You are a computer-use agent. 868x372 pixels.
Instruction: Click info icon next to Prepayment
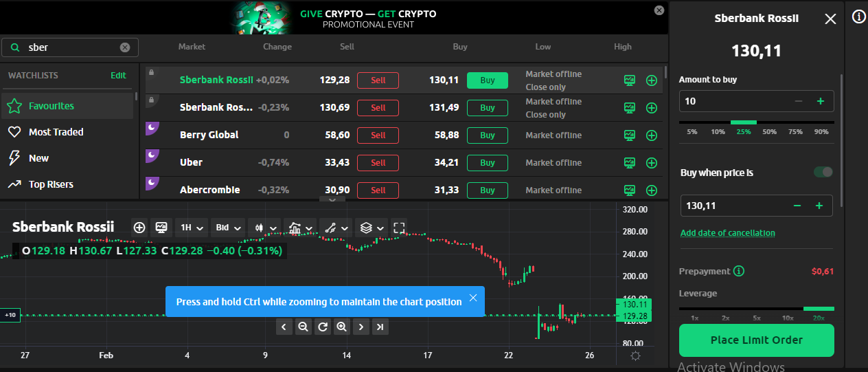click(739, 271)
